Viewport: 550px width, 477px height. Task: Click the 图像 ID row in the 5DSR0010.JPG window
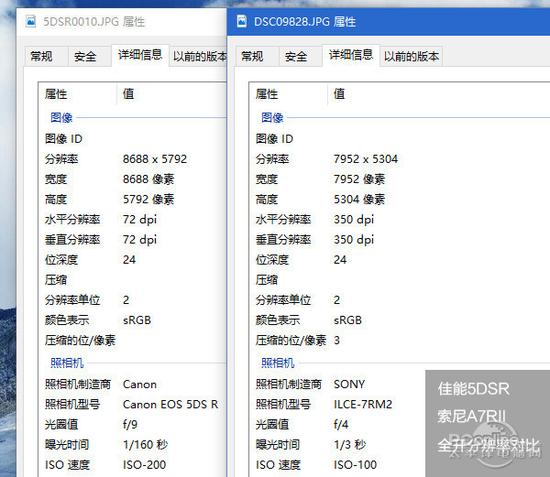(x=133, y=139)
